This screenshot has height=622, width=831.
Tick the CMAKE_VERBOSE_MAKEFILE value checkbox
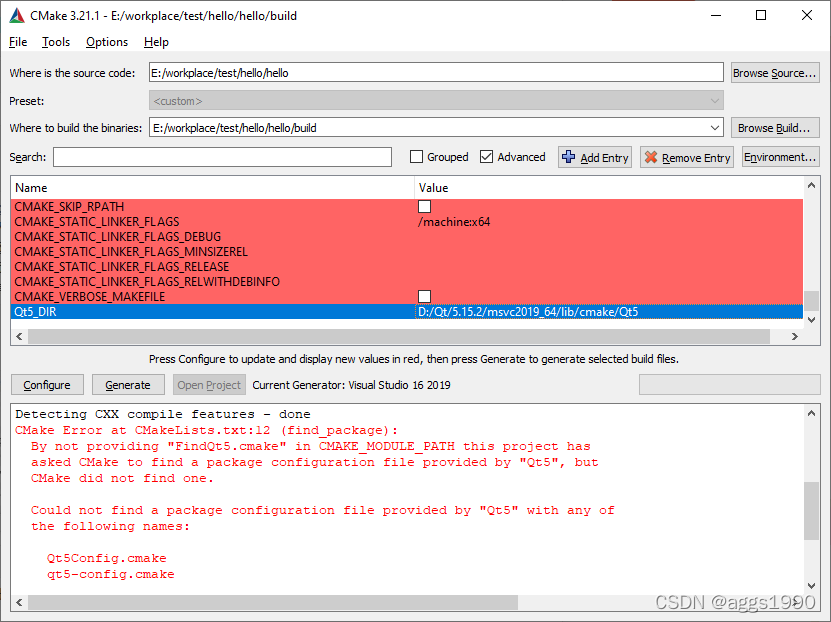(x=425, y=296)
